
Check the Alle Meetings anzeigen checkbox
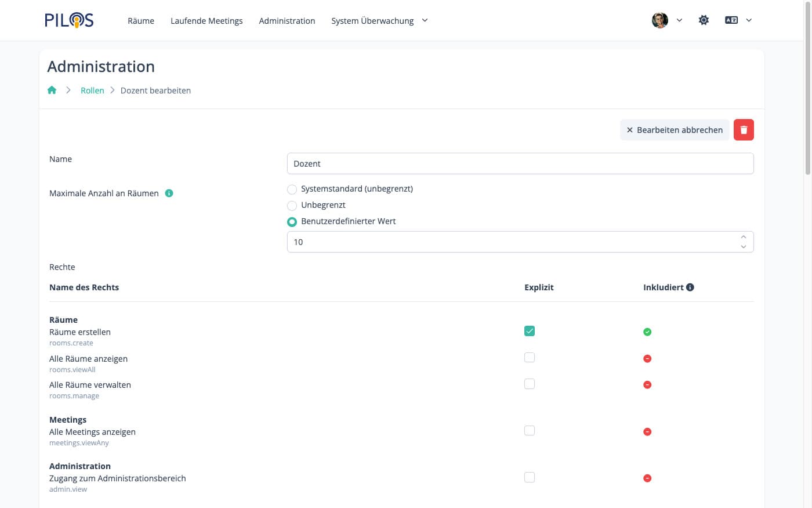[529, 431]
